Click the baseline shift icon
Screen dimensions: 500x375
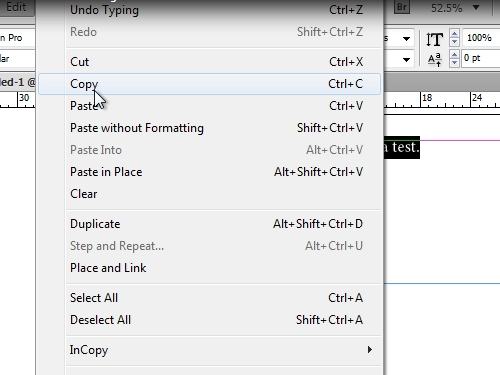click(435, 59)
